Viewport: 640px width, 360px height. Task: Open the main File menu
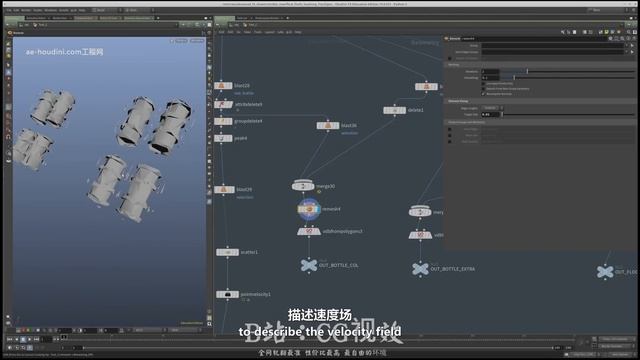click(9, 10)
